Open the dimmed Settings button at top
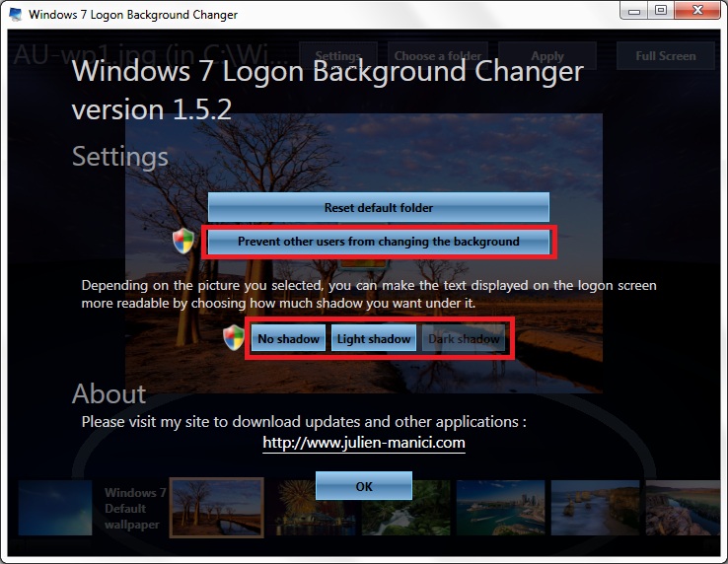 (x=338, y=56)
